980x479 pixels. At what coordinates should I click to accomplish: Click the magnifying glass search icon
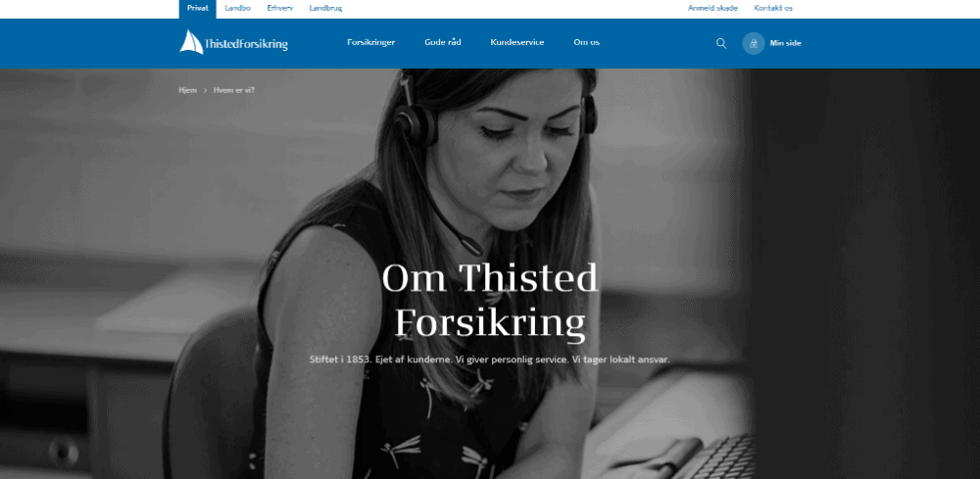tap(721, 43)
